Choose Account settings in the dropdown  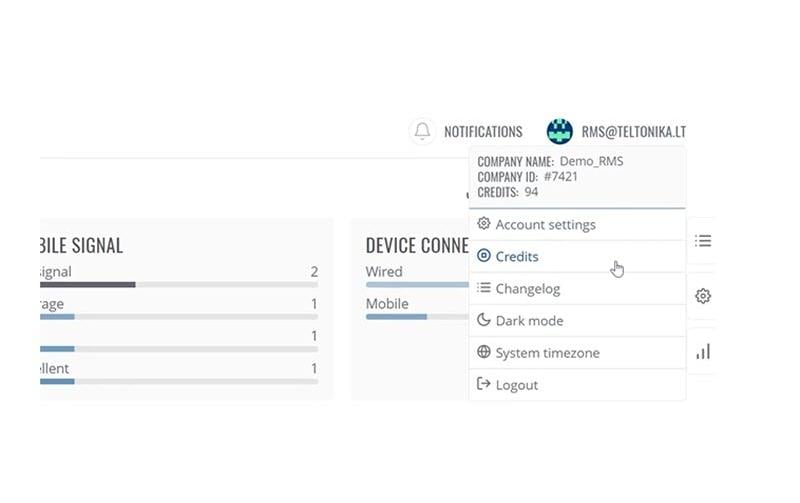(545, 225)
